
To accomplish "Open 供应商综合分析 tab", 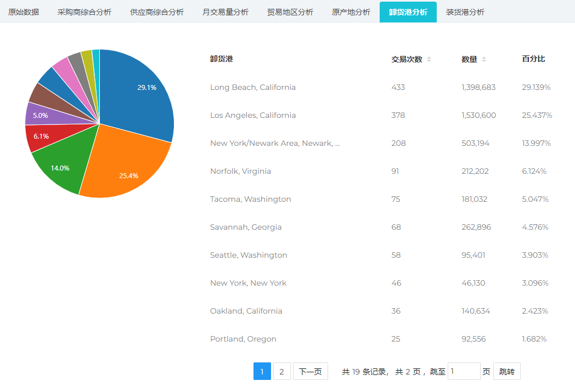I will pos(157,12).
